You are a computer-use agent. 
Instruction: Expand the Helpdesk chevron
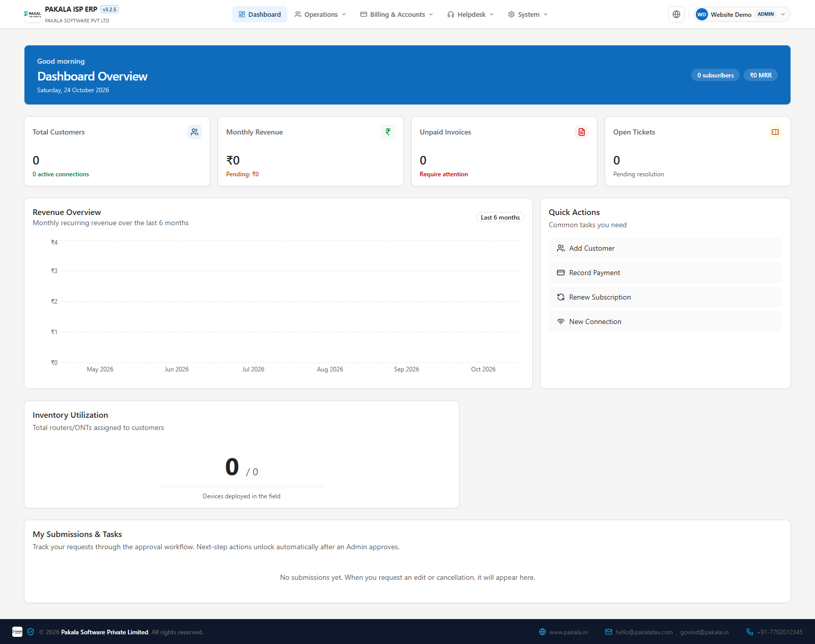click(492, 14)
